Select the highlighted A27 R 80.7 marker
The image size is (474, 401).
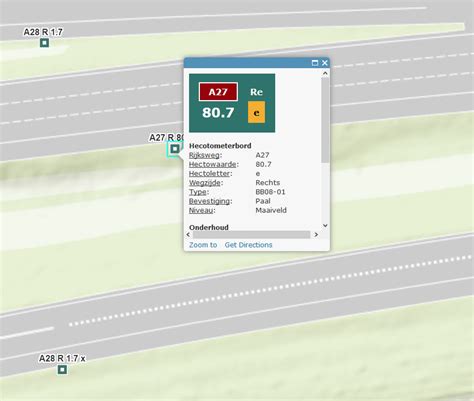[175, 149]
